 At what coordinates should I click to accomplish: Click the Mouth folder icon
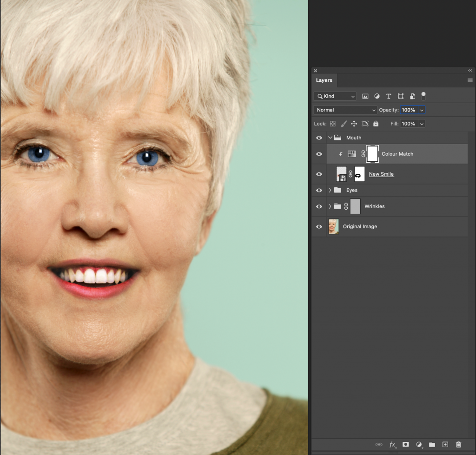[x=338, y=138]
